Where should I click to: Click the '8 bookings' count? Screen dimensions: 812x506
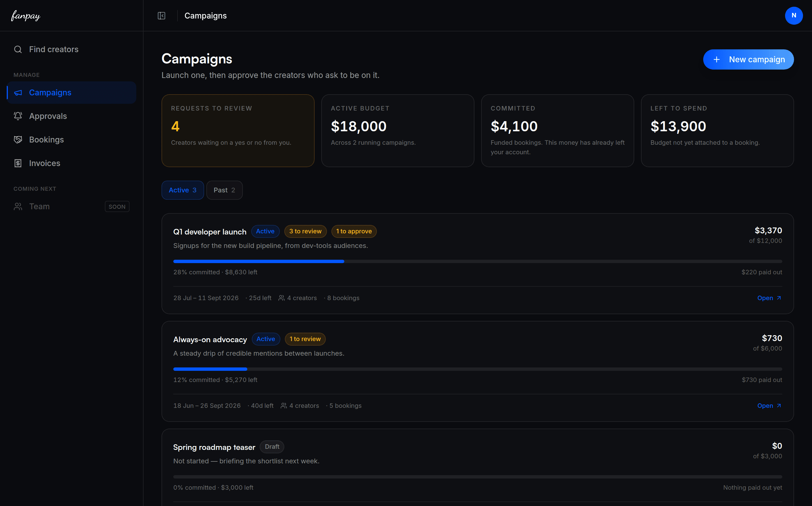point(343,298)
